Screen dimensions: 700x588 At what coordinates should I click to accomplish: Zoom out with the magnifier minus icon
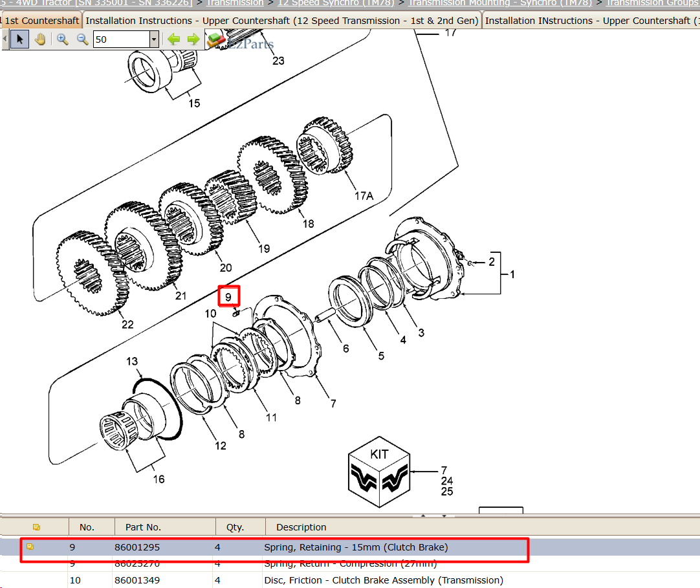click(82, 39)
